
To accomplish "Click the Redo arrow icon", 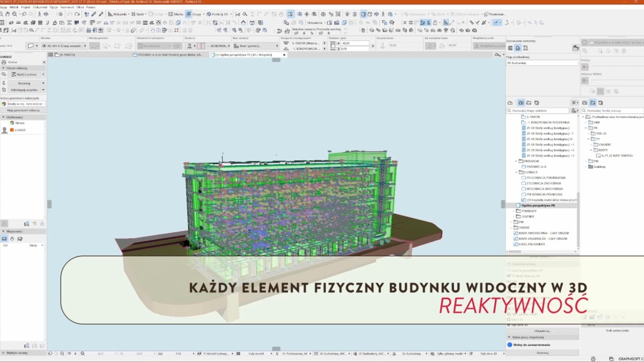I will click(x=77, y=13).
